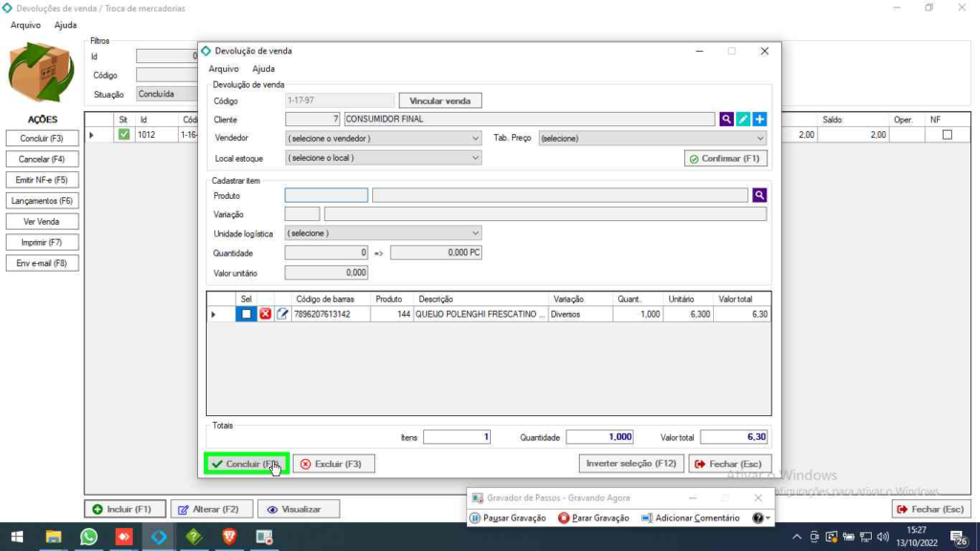
Task: Click the blue plus add client icon
Action: coord(759,120)
